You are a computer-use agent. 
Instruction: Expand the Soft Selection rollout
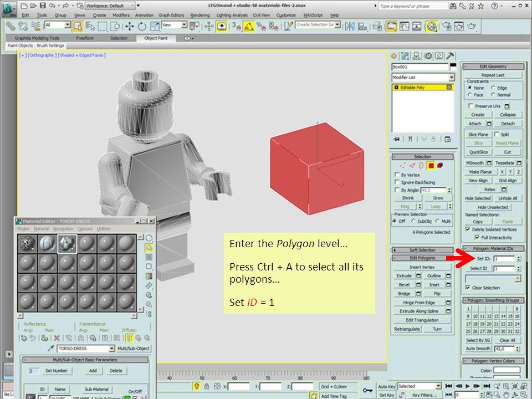422,250
